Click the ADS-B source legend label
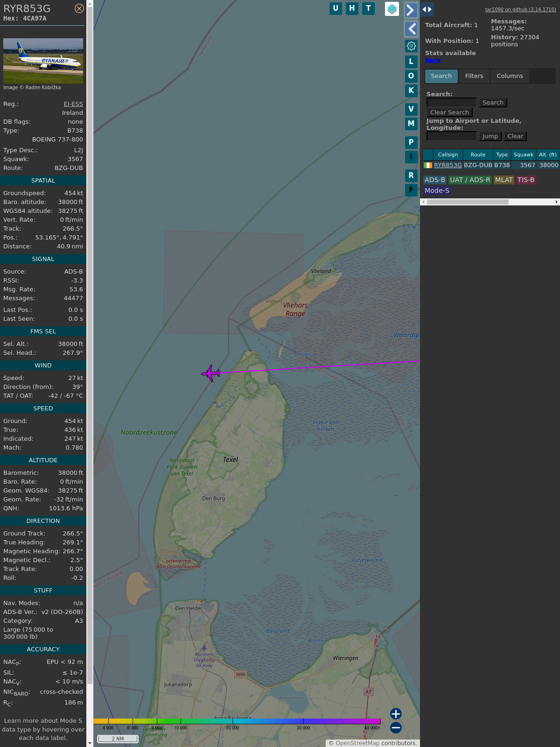The image size is (560, 747). click(435, 180)
